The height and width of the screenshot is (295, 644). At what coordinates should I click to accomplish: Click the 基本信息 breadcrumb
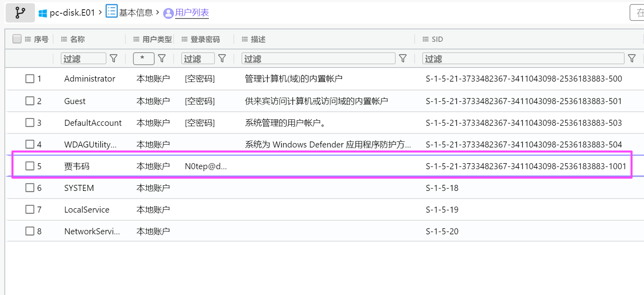[136, 13]
